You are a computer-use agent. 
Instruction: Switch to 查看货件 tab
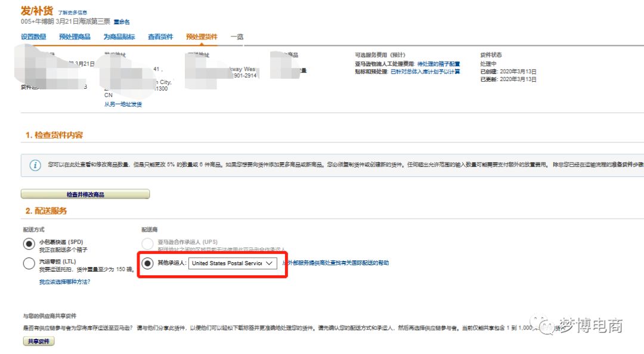point(160,36)
